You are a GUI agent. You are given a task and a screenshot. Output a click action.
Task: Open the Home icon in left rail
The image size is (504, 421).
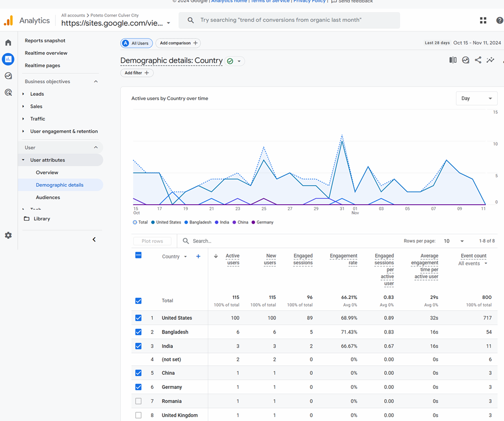click(x=8, y=43)
